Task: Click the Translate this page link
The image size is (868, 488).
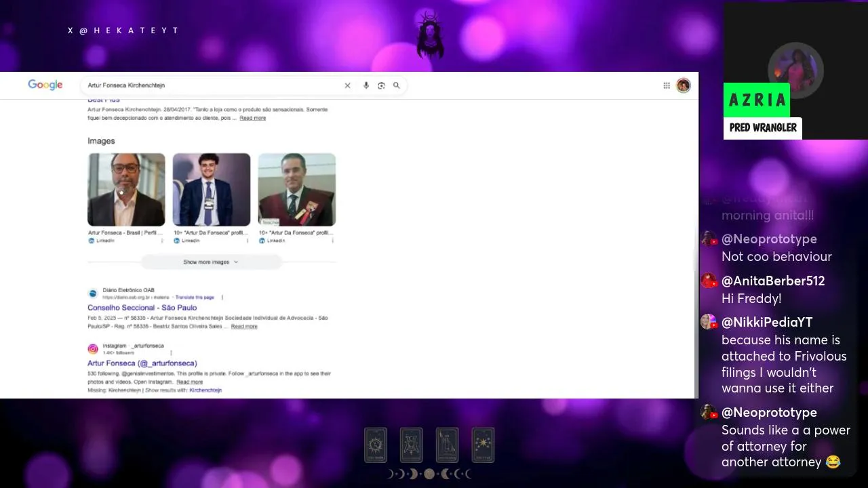Action: tap(195, 298)
